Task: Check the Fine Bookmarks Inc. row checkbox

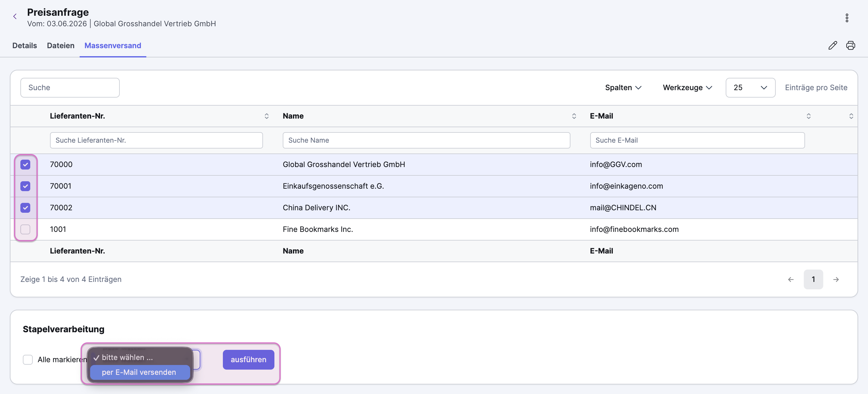Action: pyautogui.click(x=25, y=229)
